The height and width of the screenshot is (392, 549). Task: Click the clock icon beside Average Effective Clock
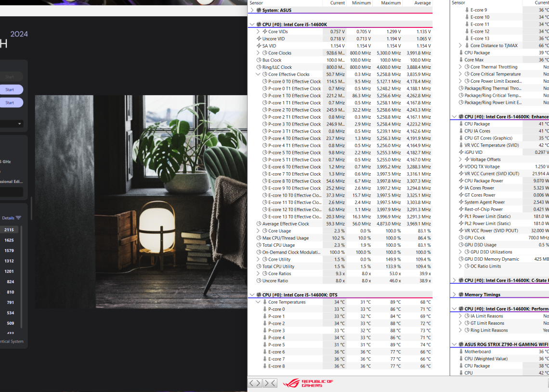(259, 224)
